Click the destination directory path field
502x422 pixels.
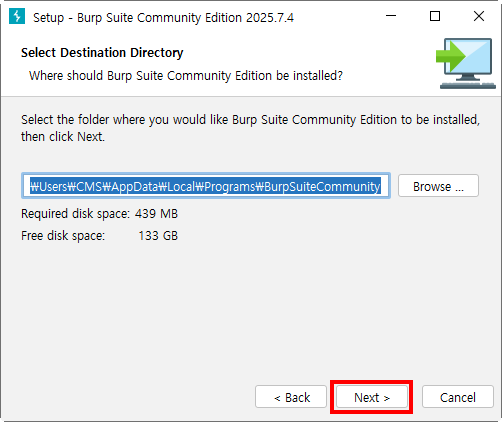click(x=206, y=186)
